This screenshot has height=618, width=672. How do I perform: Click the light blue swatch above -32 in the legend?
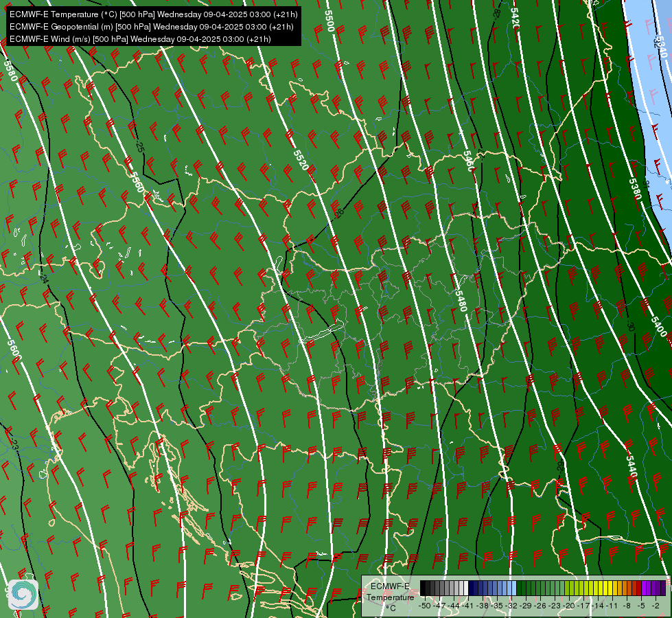tap(513, 588)
